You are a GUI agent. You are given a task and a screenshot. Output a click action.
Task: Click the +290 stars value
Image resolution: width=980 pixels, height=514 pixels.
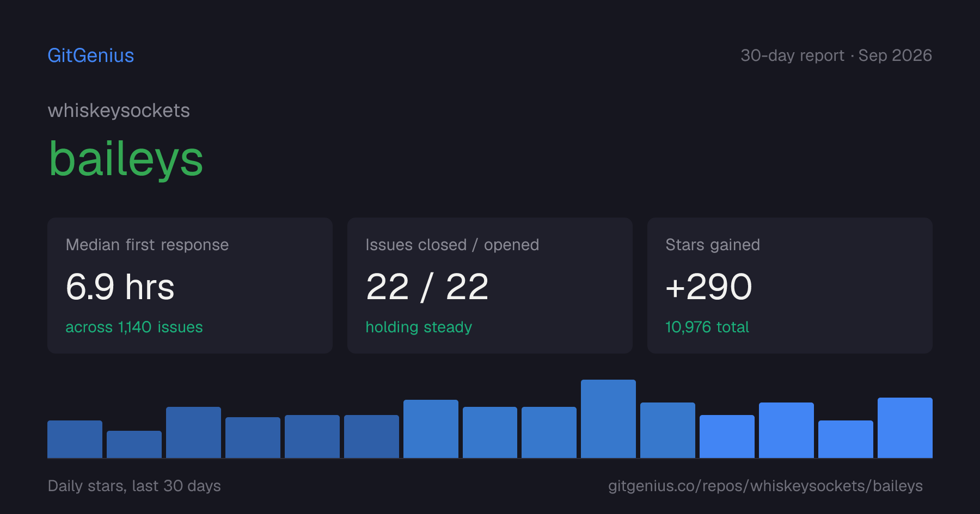coord(709,287)
